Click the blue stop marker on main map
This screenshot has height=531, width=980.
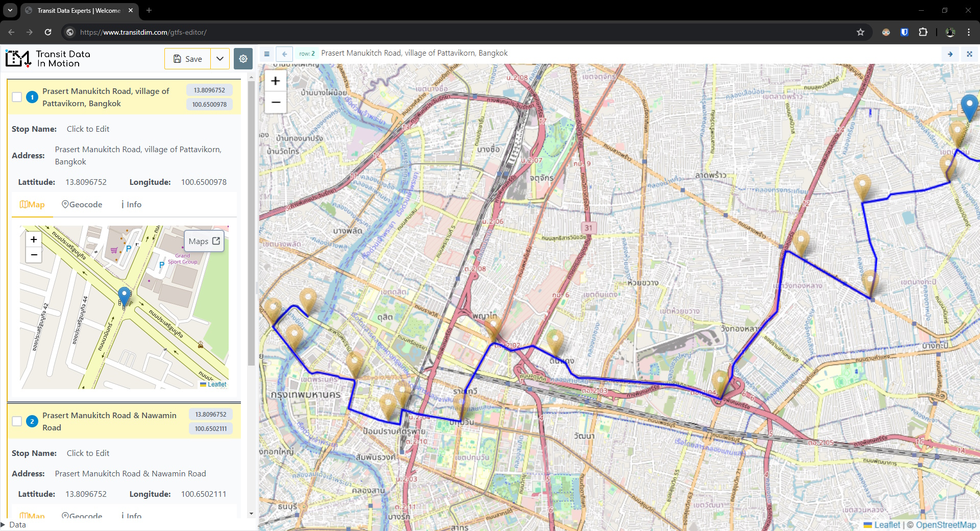click(969, 106)
